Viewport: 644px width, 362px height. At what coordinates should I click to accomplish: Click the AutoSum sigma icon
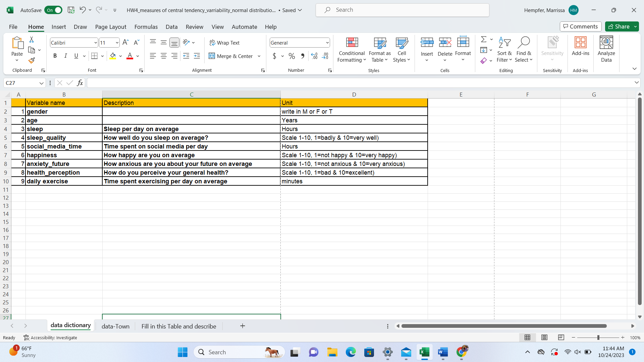pyautogui.click(x=483, y=40)
